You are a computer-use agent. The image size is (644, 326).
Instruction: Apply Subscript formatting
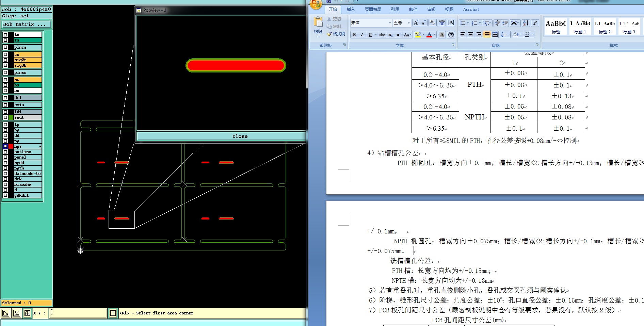click(x=390, y=35)
